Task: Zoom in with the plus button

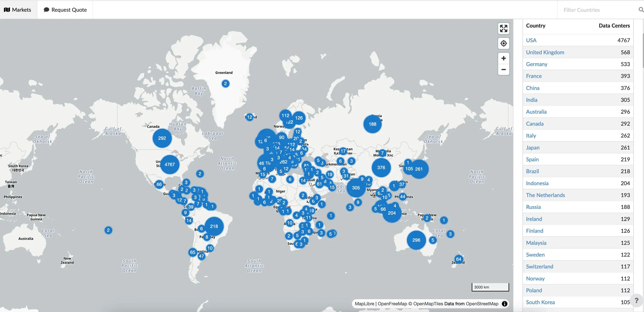Action: pos(503,58)
